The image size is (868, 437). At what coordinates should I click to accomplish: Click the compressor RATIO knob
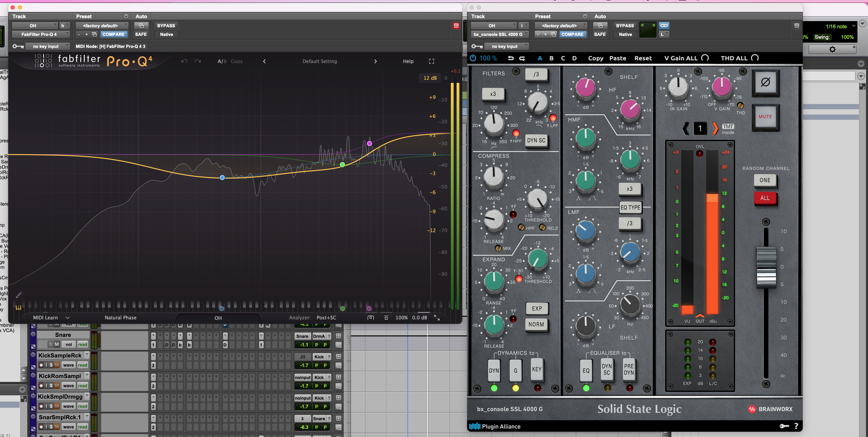493,177
